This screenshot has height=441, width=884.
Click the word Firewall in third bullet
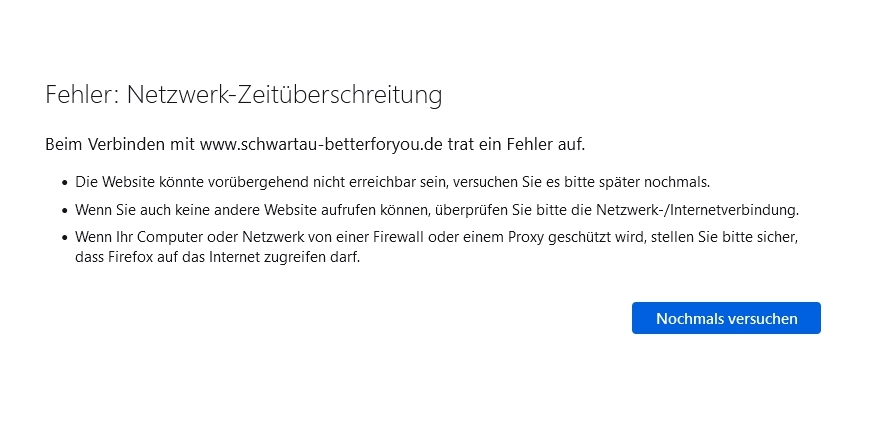pos(399,237)
